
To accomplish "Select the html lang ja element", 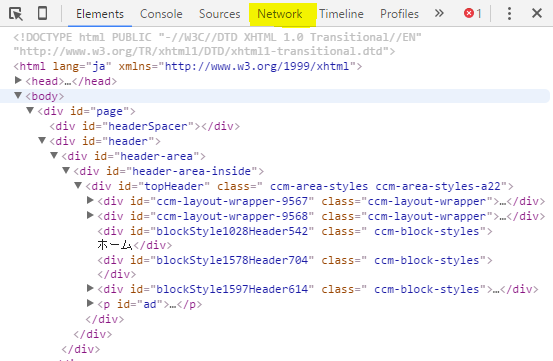I will tap(188, 66).
